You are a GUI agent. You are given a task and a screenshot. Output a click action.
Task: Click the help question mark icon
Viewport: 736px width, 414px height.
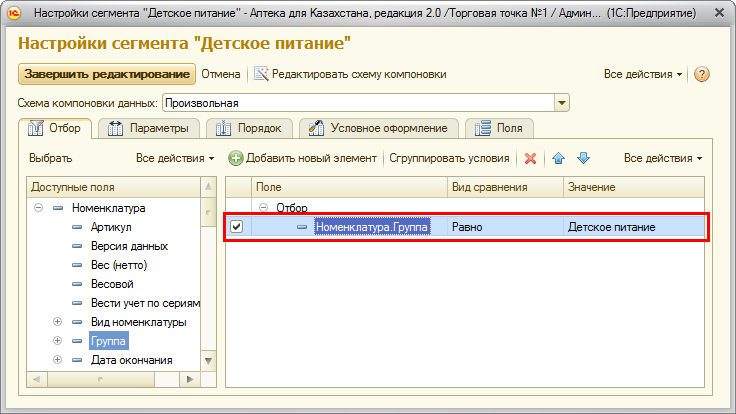tap(702, 75)
